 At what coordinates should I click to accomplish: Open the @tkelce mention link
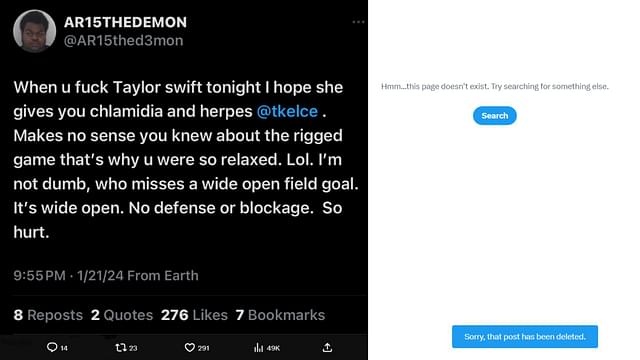pos(287,111)
